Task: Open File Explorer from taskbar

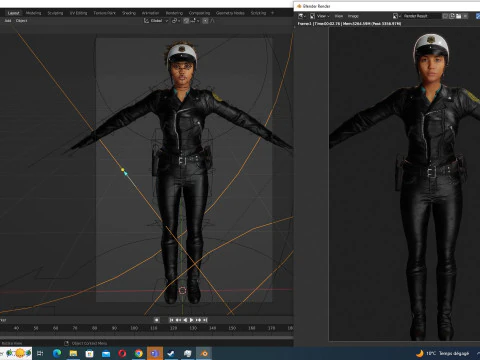Action: point(73,353)
